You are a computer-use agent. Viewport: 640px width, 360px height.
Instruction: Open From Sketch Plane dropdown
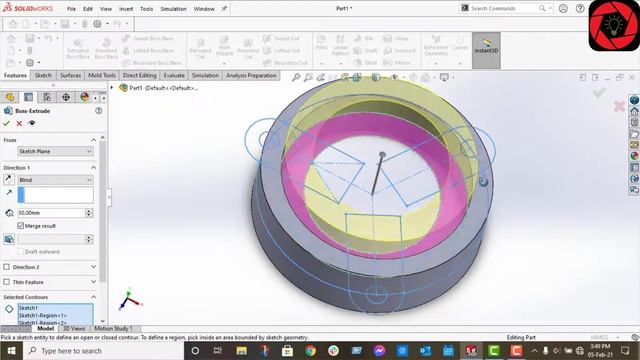click(56, 151)
